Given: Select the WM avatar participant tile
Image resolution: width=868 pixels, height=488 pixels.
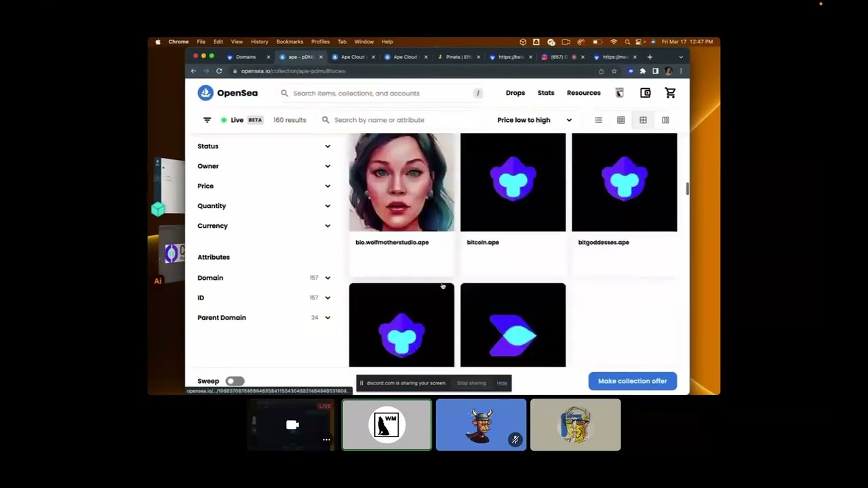Looking at the screenshot, I should click(387, 425).
